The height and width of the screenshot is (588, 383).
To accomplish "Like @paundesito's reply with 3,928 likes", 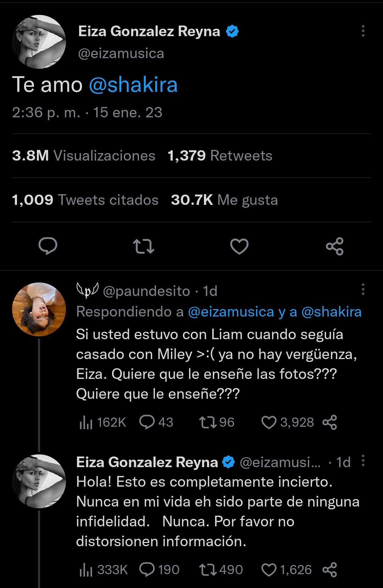I will [x=268, y=422].
